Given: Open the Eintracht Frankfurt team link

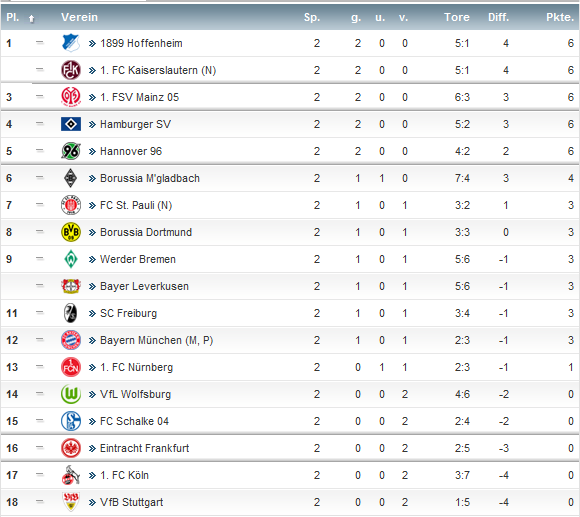Looking at the screenshot, I should pyautogui.click(x=144, y=448).
